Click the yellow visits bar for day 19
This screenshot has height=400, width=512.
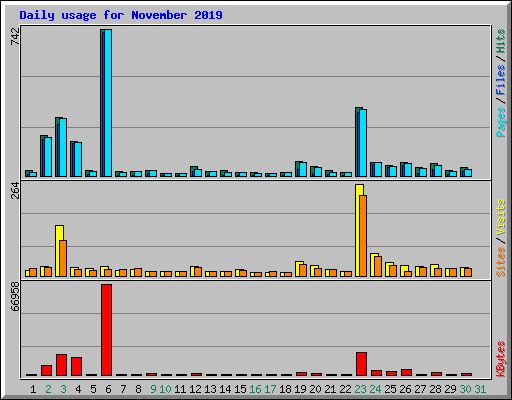tap(297, 269)
